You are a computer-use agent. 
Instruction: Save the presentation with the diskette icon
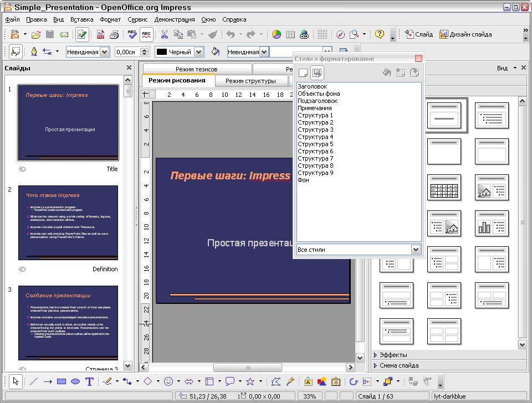pyautogui.click(x=50, y=34)
